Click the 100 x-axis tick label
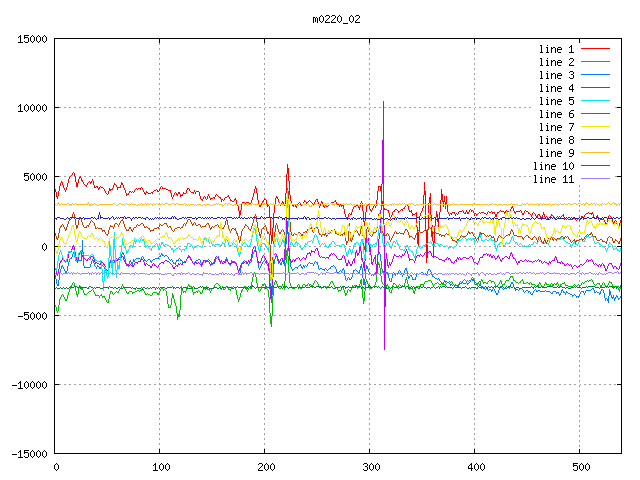The height and width of the screenshot is (480, 640). coord(160,467)
